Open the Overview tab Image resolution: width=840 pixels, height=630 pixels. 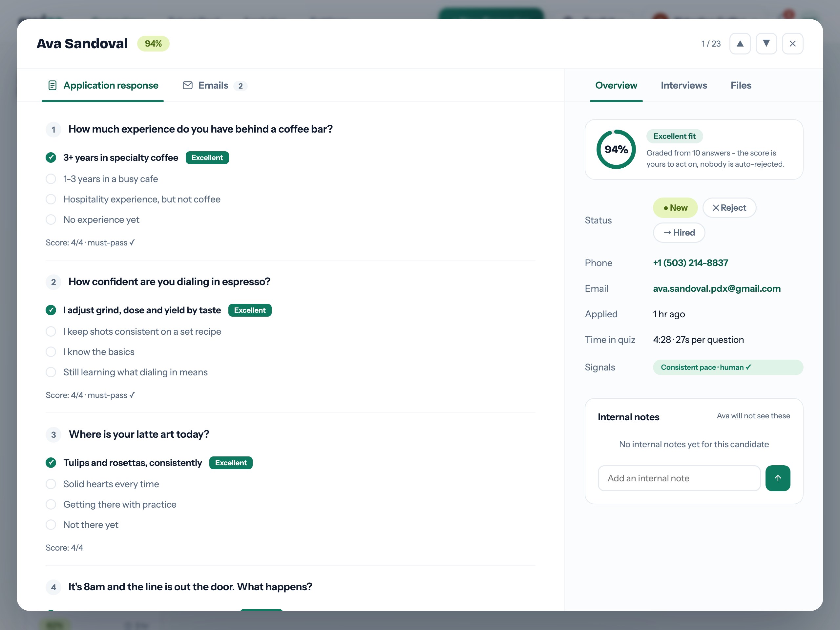[616, 85]
